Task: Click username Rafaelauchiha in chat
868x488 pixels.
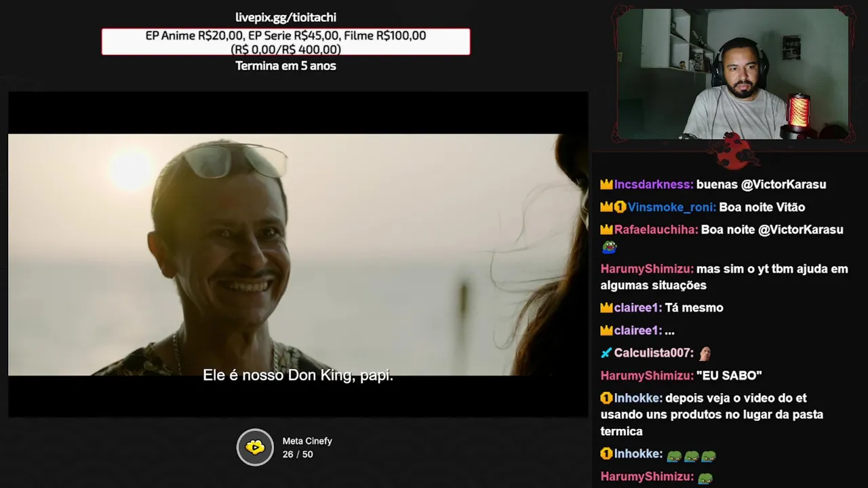Action: click(x=656, y=230)
